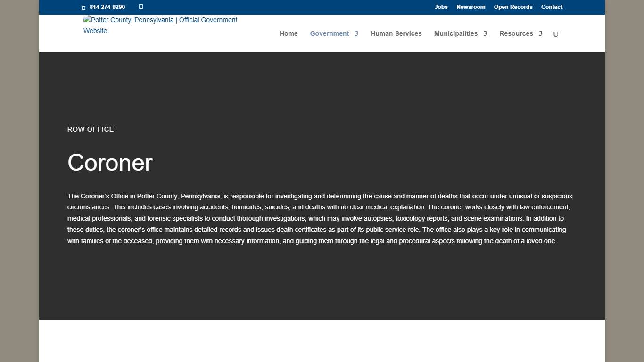The width and height of the screenshot is (644, 362).
Task: Click the Coroner page heading
Action: [x=109, y=163]
